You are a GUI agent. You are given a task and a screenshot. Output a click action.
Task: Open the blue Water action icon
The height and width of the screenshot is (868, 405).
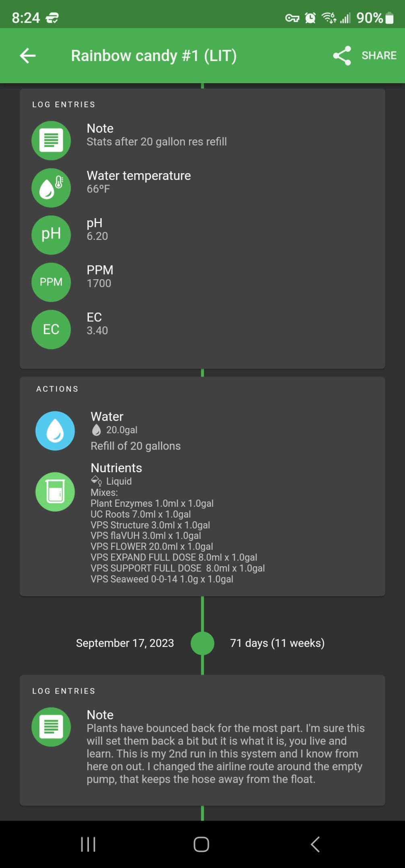(55, 430)
